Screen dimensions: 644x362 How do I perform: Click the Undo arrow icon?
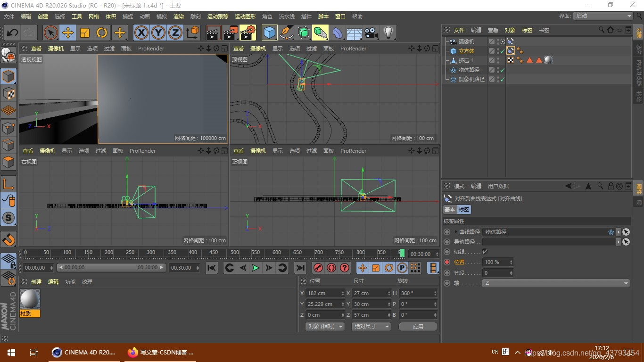13,33
